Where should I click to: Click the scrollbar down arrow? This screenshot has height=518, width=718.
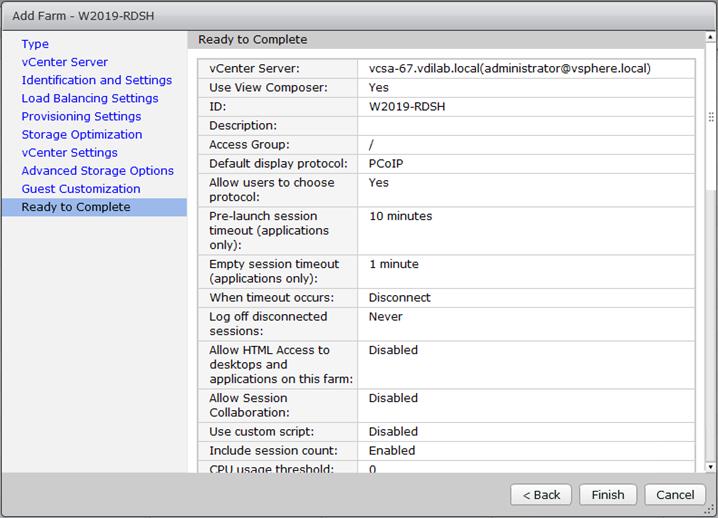pyautogui.click(x=710, y=467)
